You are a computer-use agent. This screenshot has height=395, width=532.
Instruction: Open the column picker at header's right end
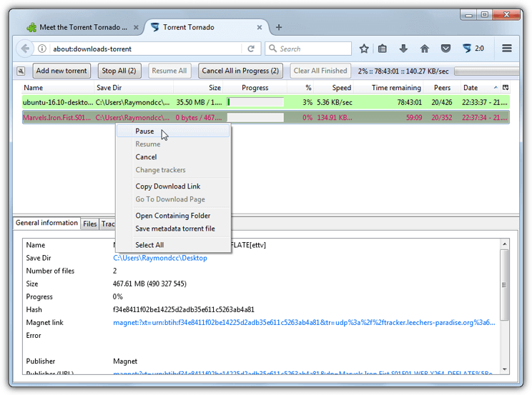point(506,88)
